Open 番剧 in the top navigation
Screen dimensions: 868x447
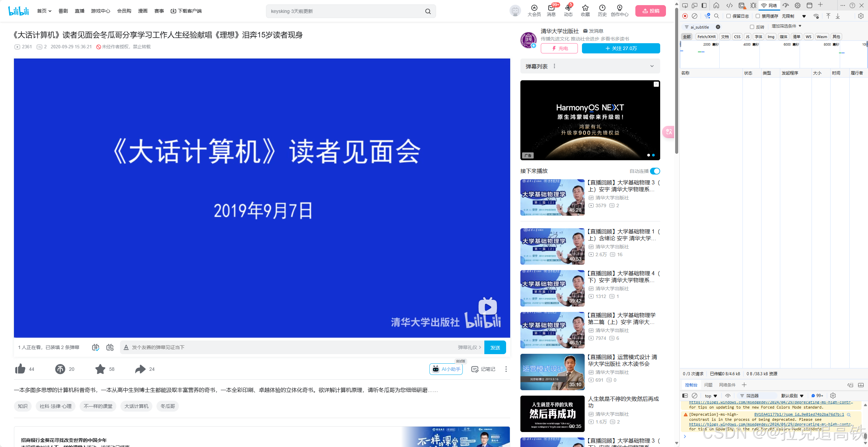(x=63, y=11)
